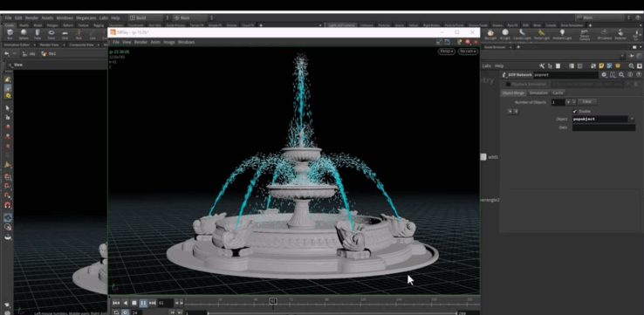Toggle the Enable checkbox
The image size is (644, 315).
tap(574, 112)
